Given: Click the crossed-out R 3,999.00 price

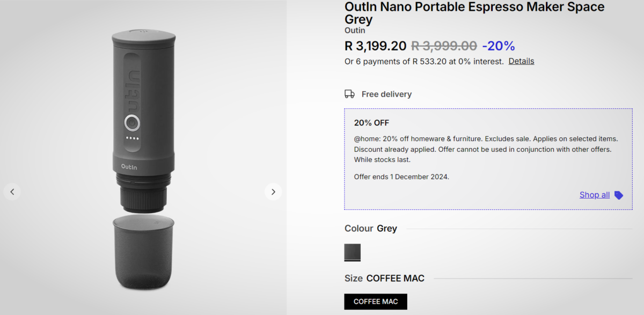Looking at the screenshot, I should click(x=444, y=46).
